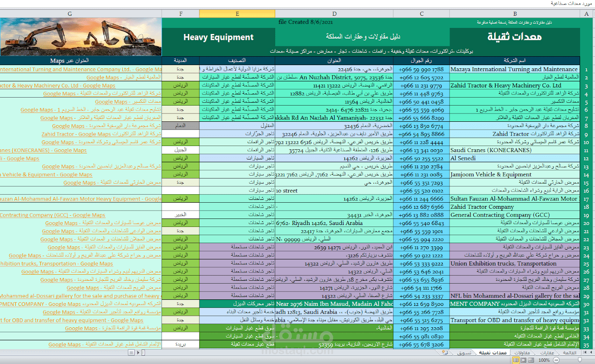
Task: Click the معدات ثقيلة title cell
Action: point(515,37)
